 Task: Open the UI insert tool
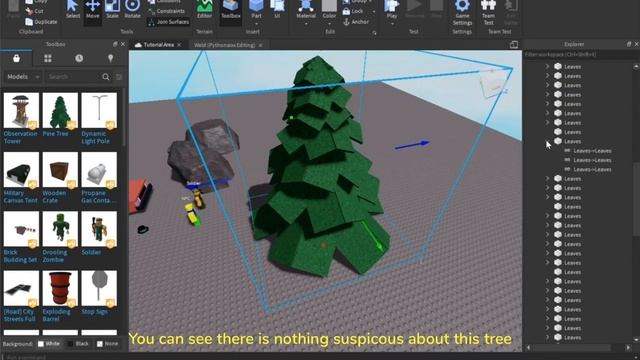(x=277, y=9)
